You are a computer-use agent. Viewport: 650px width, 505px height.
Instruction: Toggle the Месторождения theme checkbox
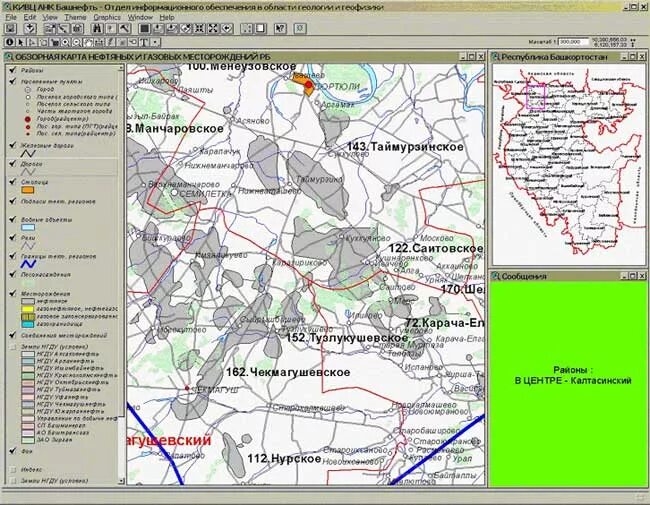pyautogui.click(x=12, y=293)
